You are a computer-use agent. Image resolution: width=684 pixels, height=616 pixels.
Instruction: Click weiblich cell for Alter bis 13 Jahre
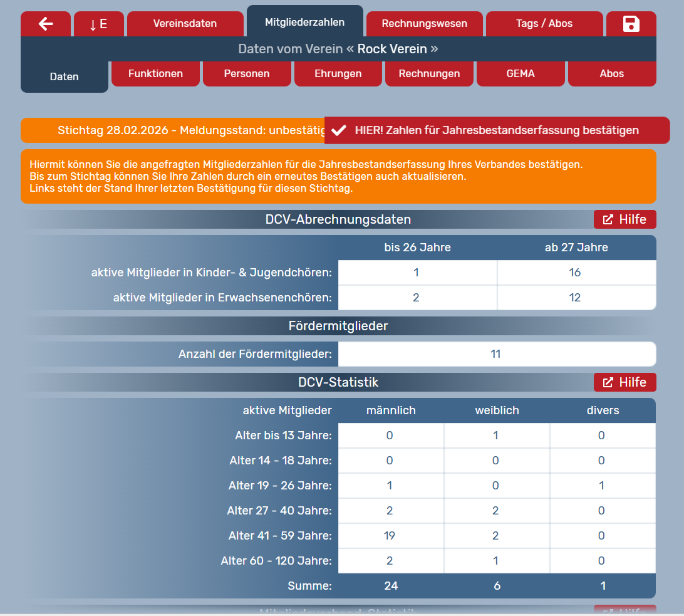[496, 436]
